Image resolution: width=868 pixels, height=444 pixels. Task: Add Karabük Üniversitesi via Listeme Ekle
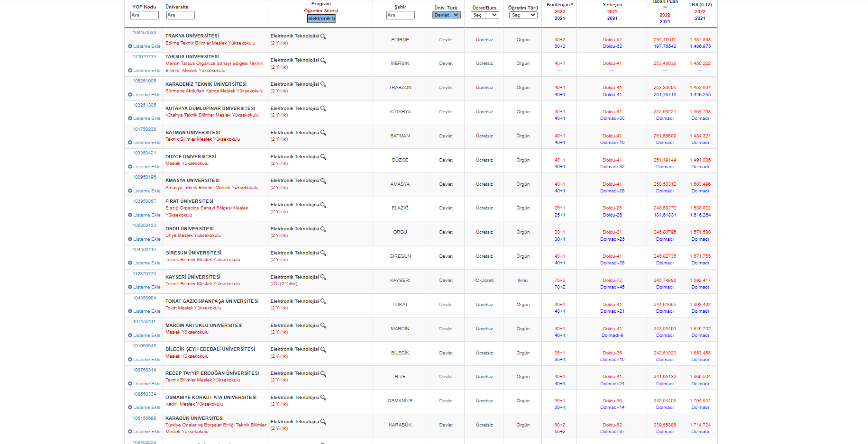pos(144,432)
